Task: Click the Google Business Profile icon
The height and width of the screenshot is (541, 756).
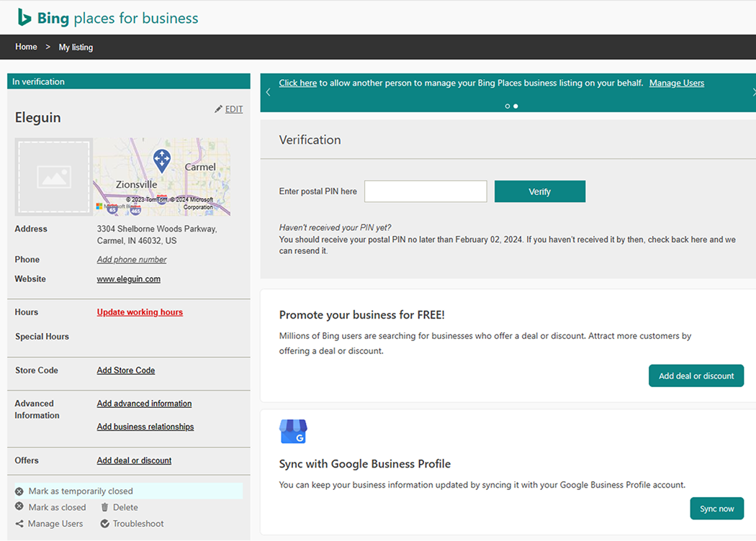Action: (292, 431)
